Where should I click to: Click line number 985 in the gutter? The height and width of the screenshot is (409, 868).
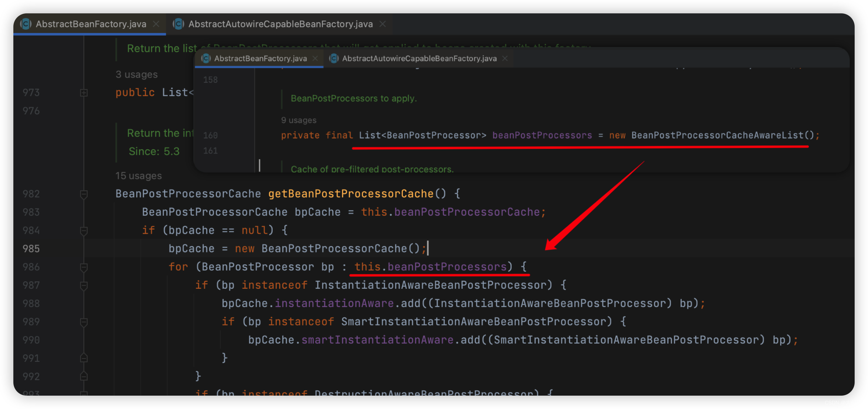(31, 249)
